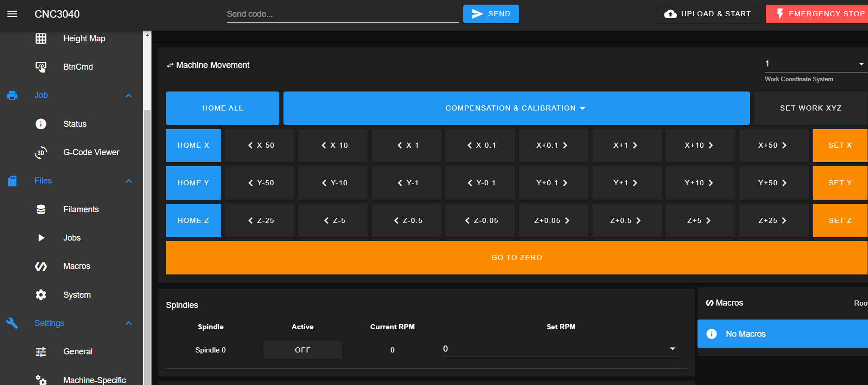Jog Y axis by Y+50
Screen dimensions: 868x385
774,183
